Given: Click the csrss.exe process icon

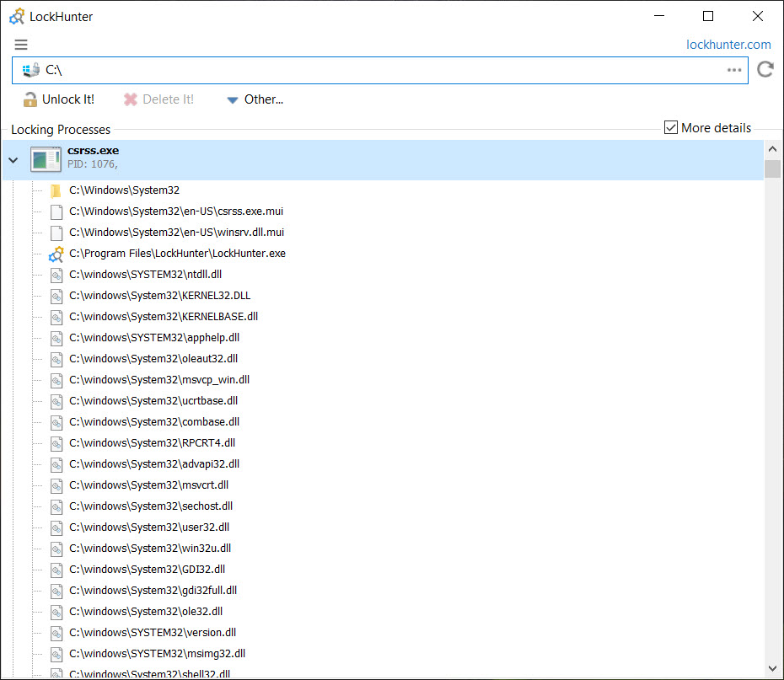Looking at the screenshot, I should point(46,159).
